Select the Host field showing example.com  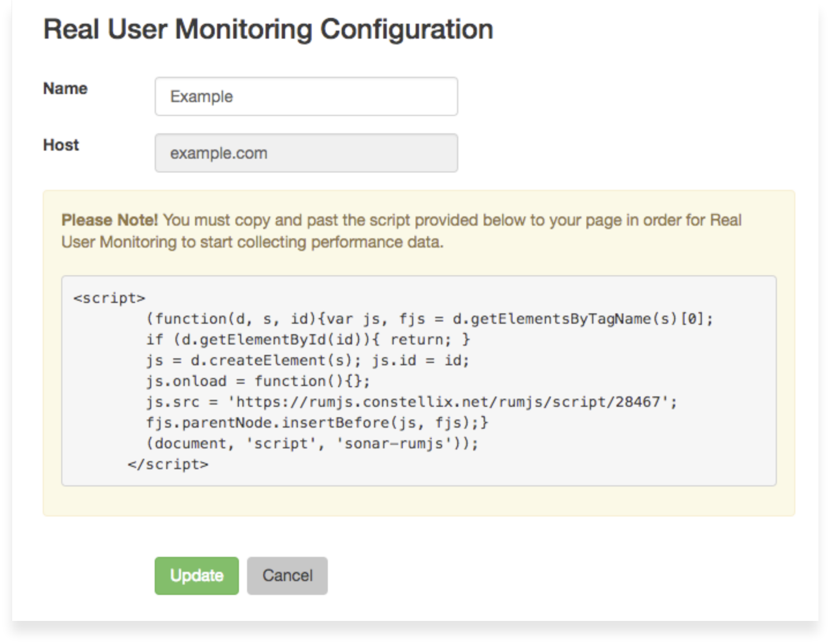(x=306, y=153)
